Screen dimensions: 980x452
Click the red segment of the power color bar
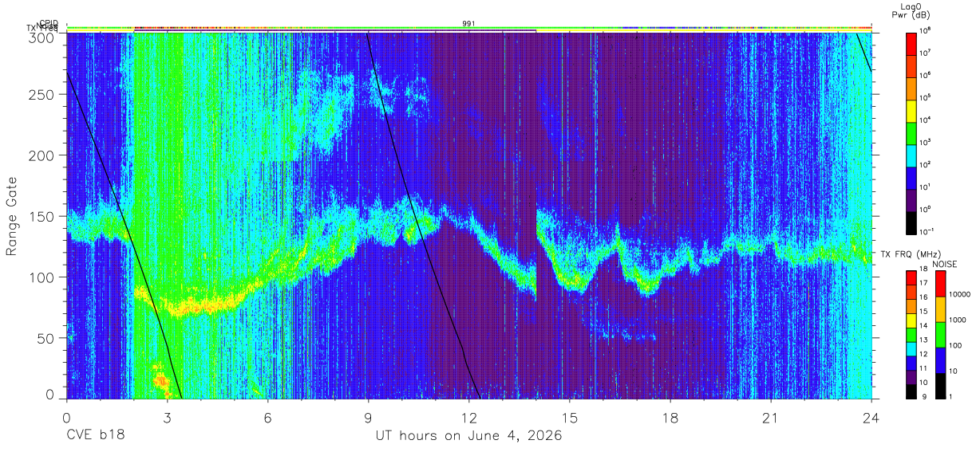coord(912,42)
